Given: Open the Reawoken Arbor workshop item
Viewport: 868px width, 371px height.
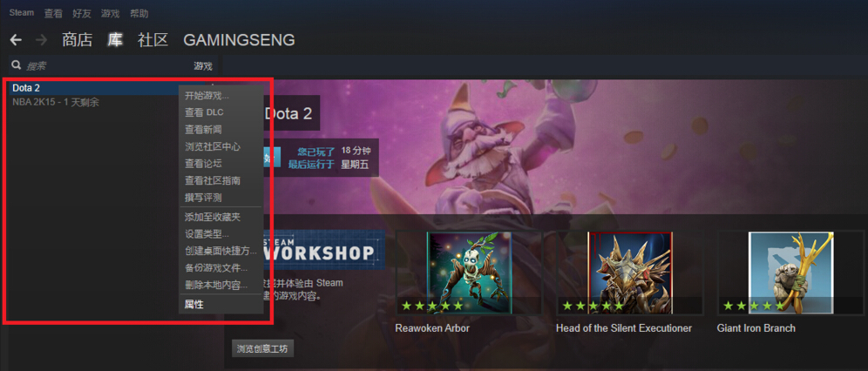Looking at the screenshot, I should [469, 273].
